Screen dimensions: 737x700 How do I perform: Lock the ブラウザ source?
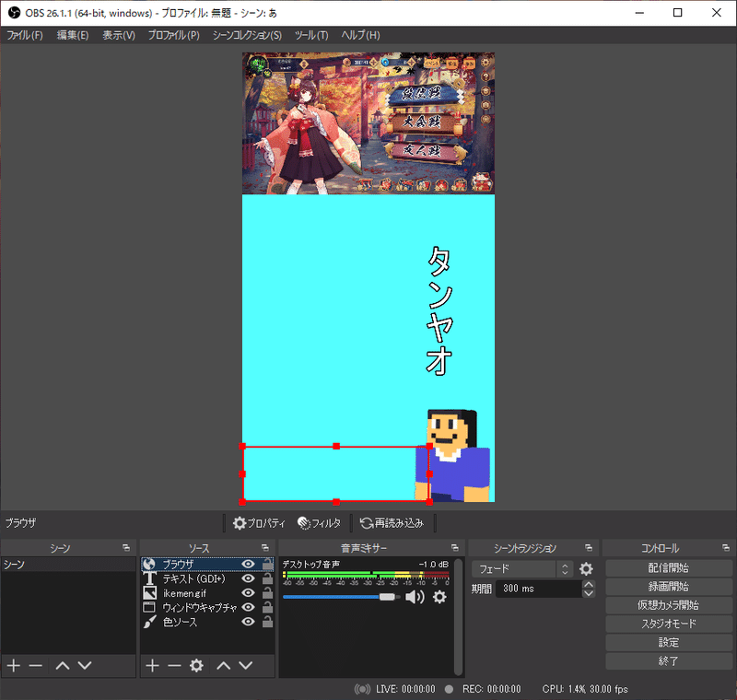267,564
